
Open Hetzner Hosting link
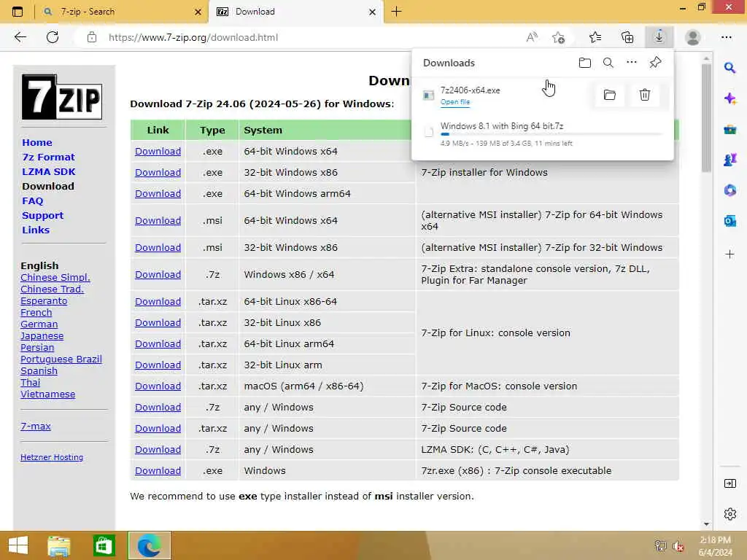52,457
